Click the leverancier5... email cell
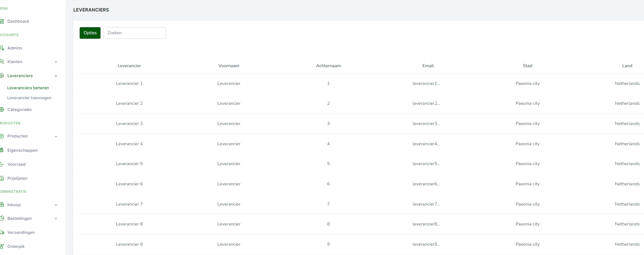The width and height of the screenshot is (644, 255). point(426,164)
